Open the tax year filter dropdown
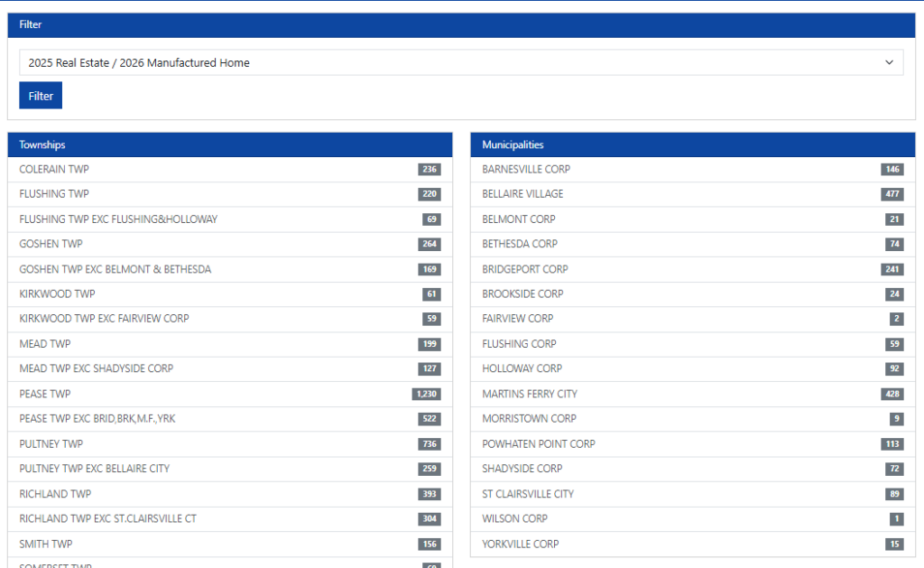This screenshot has height=568, width=924. (x=460, y=62)
